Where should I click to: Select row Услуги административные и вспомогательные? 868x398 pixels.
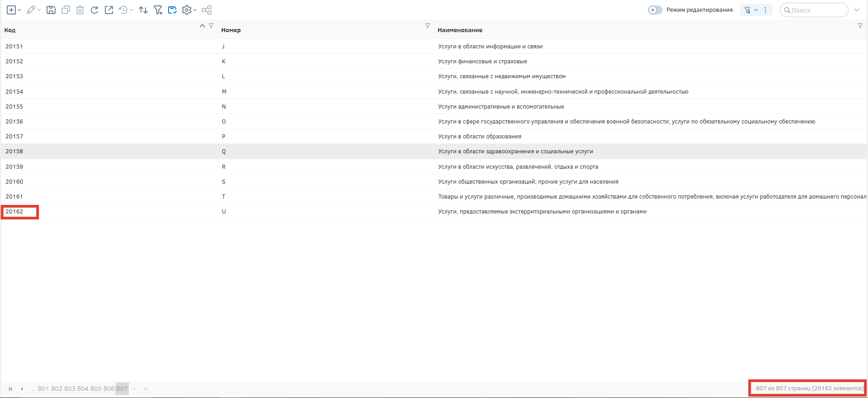tap(434, 107)
